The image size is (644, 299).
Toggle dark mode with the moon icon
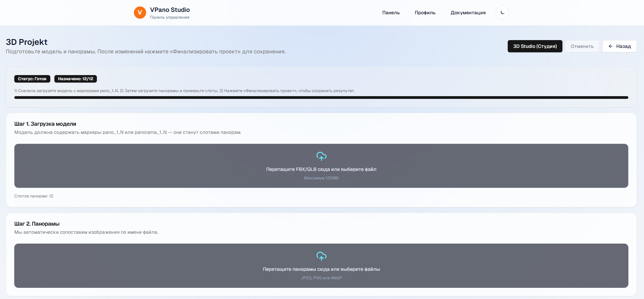coord(502,13)
